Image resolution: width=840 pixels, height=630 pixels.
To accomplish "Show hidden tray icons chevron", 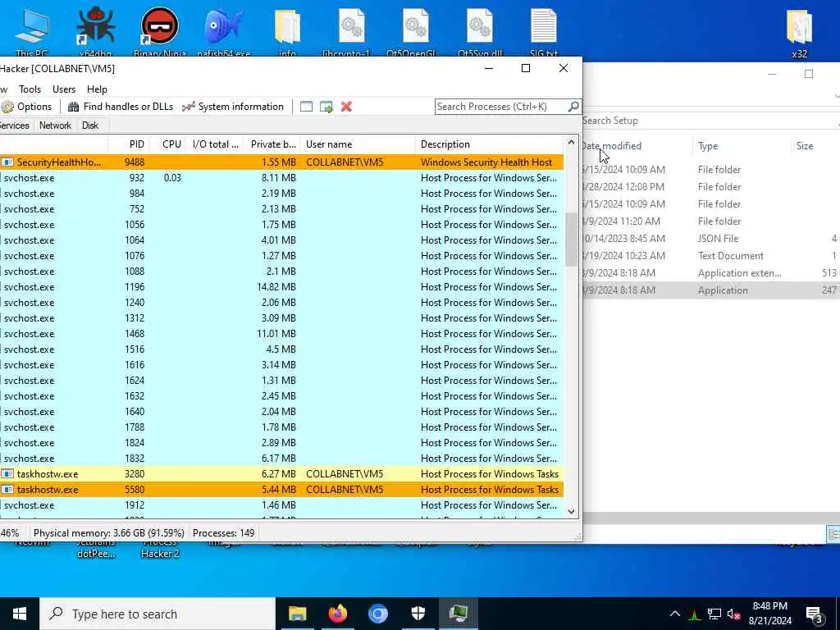I will coord(675,614).
